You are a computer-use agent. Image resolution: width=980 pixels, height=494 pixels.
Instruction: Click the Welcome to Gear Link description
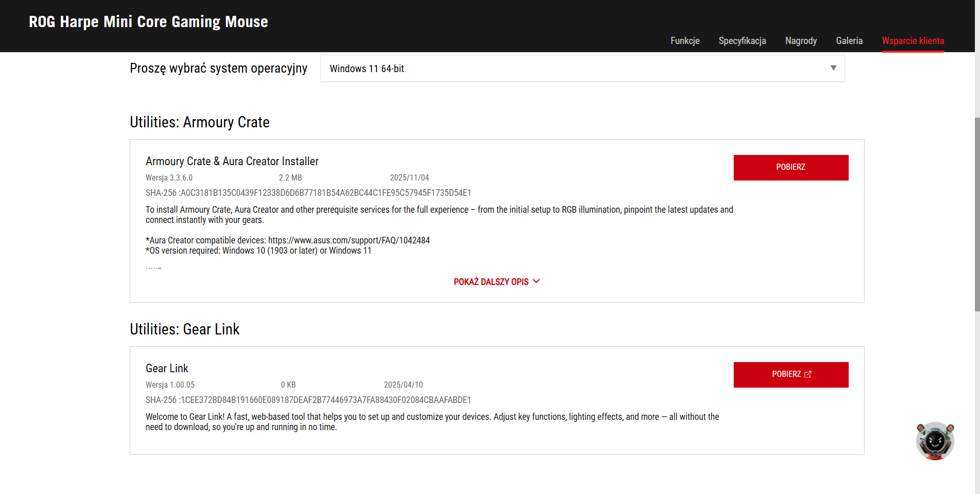pos(432,422)
